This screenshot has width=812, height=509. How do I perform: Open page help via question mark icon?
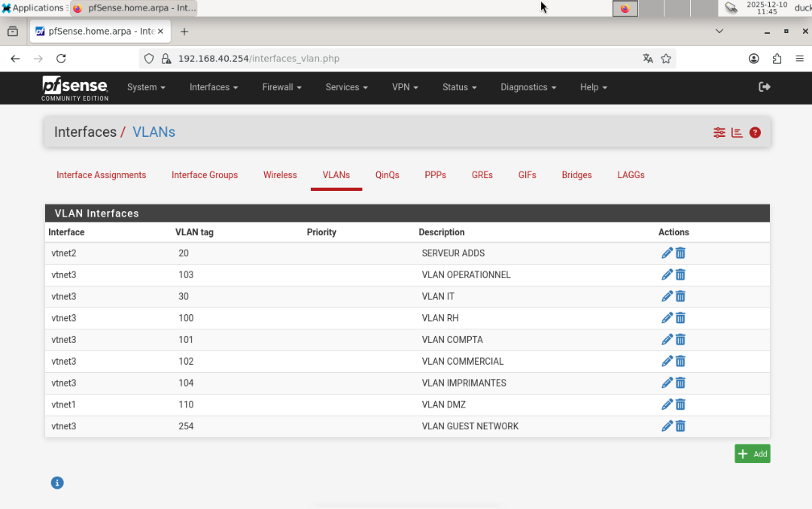point(755,132)
